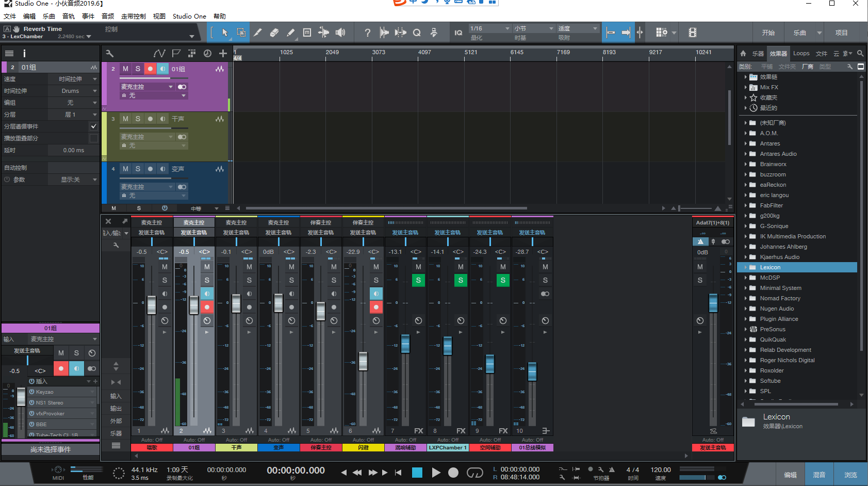Expand the Lexicon folder in browser
Viewport: 868px width, 486px height.
coord(746,267)
